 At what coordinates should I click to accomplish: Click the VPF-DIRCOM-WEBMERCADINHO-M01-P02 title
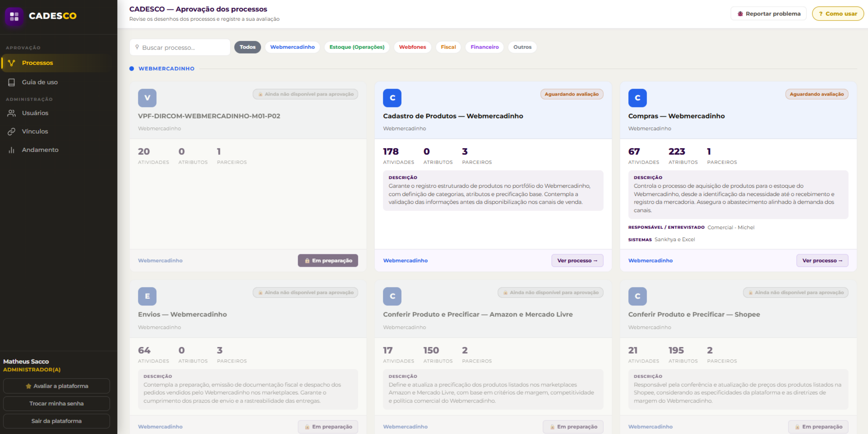pos(209,116)
